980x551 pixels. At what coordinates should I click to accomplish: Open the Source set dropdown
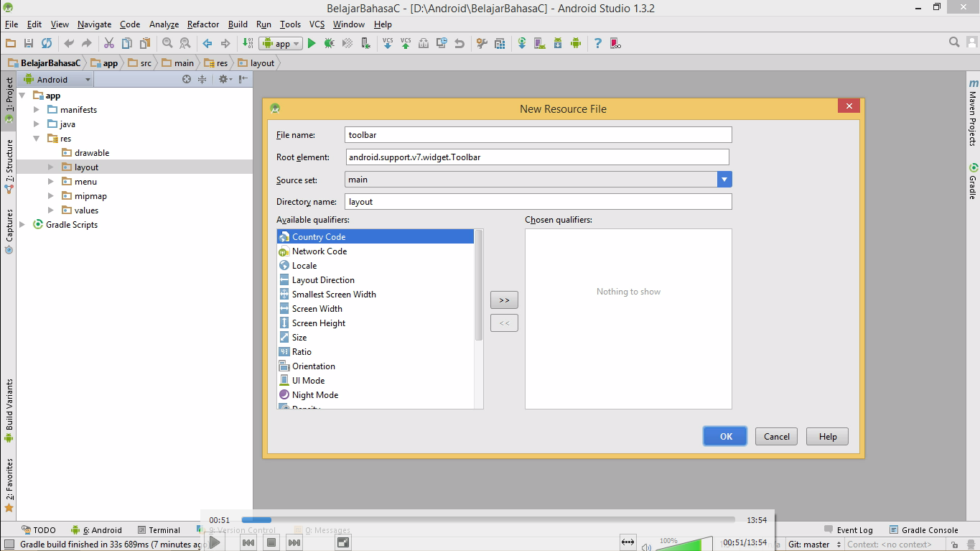pyautogui.click(x=724, y=179)
